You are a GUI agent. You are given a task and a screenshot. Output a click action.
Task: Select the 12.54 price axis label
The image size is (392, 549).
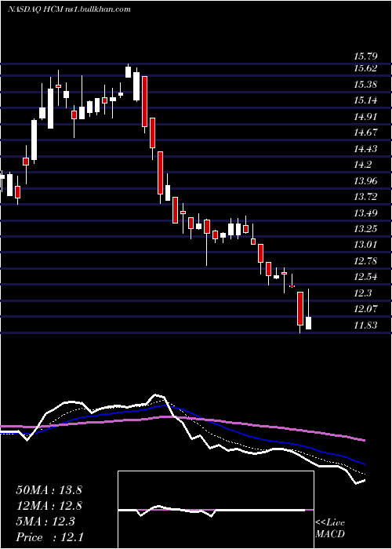365,277
